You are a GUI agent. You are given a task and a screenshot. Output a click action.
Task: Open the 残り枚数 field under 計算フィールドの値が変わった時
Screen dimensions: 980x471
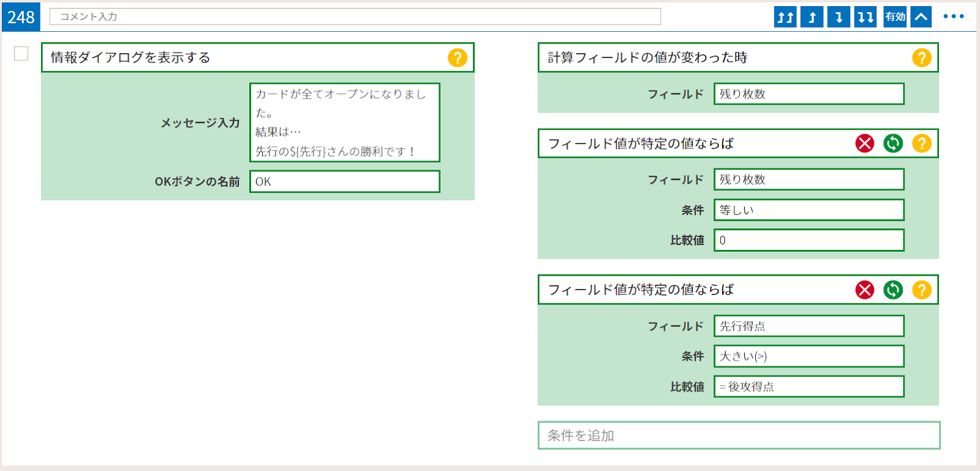(x=809, y=94)
